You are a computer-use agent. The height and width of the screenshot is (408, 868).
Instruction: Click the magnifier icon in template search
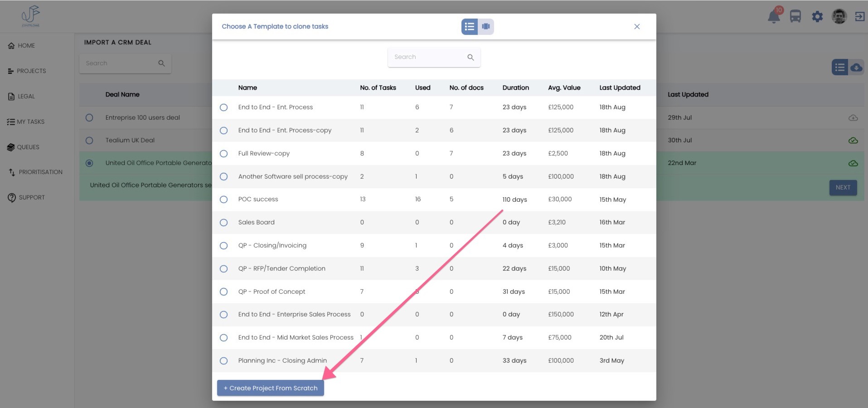point(470,57)
